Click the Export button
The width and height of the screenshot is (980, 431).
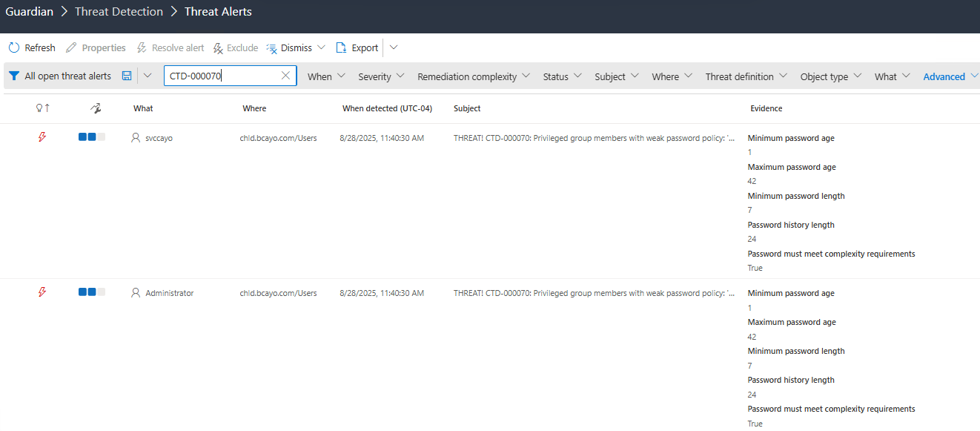(x=357, y=48)
